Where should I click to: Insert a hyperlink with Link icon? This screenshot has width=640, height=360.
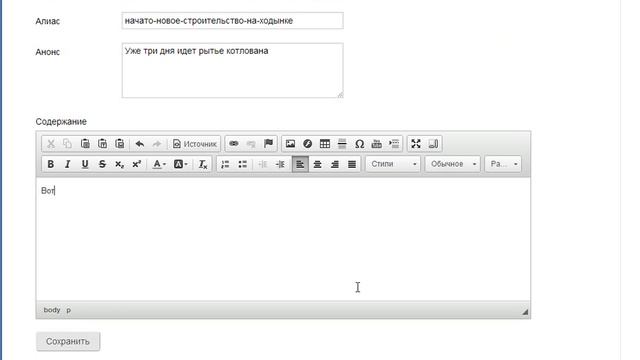(x=234, y=144)
